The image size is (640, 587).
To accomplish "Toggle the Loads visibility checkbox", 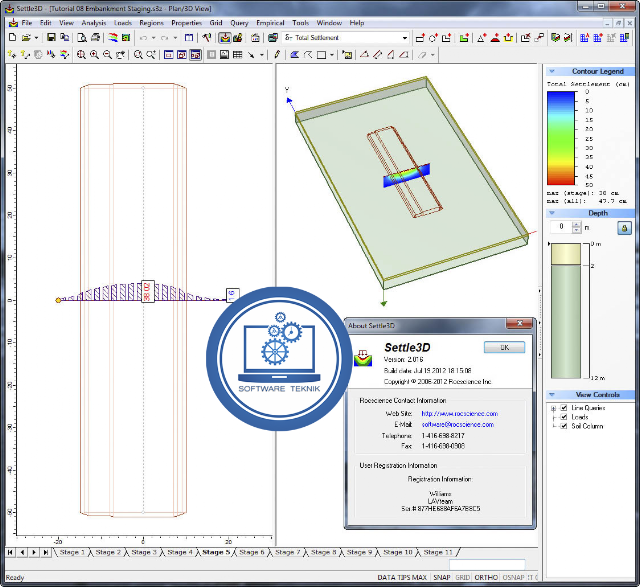I will click(x=564, y=417).
